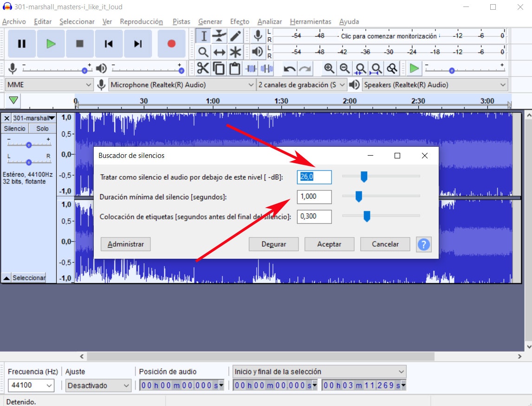Close the 301-marshall track with X
Image resolution: width=532 pixels, height=406 pixels.
click(6, 118)
